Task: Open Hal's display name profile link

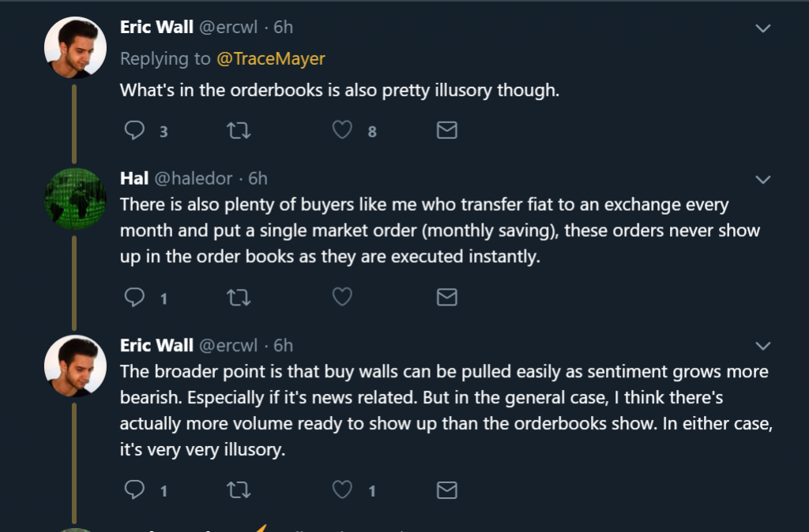Action: pyautogui.click(x=134, y=178)
